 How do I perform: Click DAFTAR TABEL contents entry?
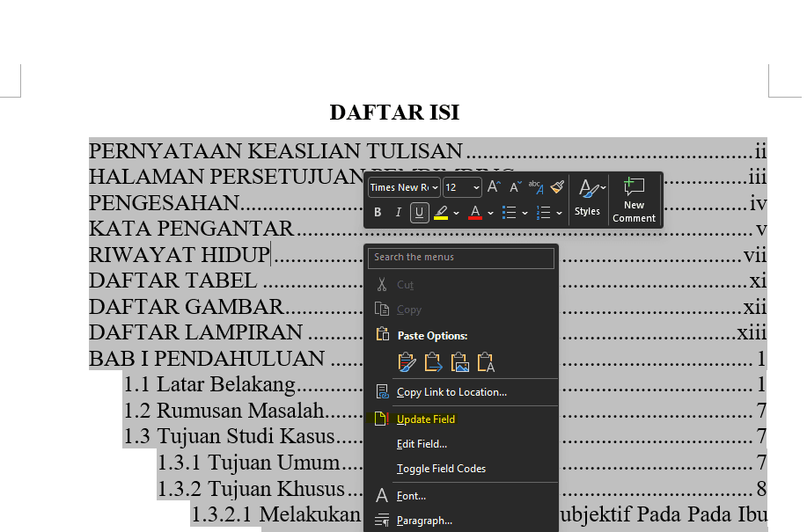pos(172,281)
